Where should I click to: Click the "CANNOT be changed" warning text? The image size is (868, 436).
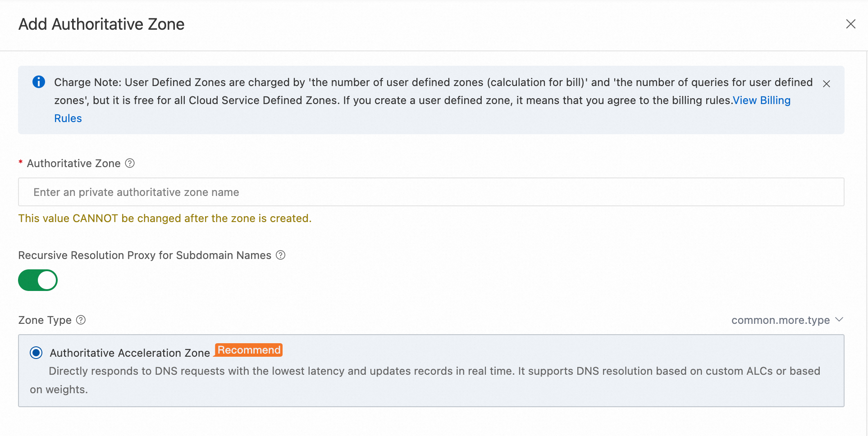click(x=165, y=218)
